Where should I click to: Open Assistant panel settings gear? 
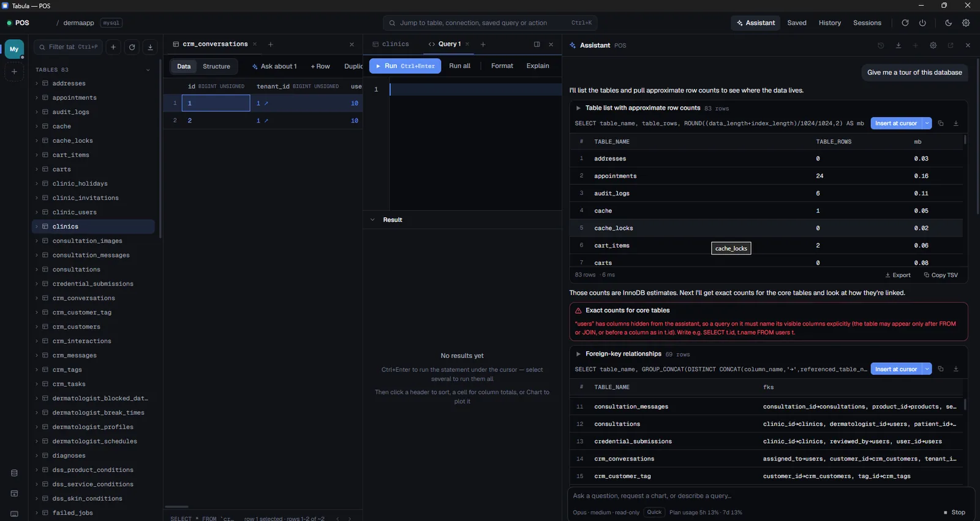click(x=933, y=45)
